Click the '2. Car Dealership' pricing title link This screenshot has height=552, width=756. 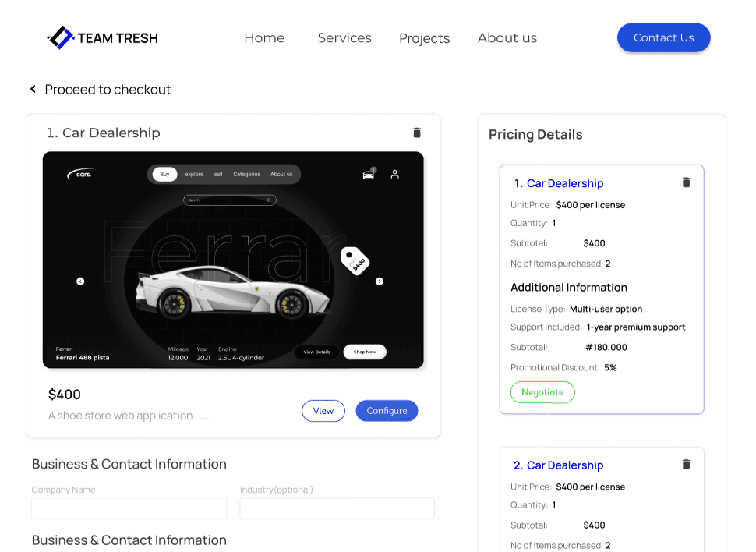coord(558,465)
